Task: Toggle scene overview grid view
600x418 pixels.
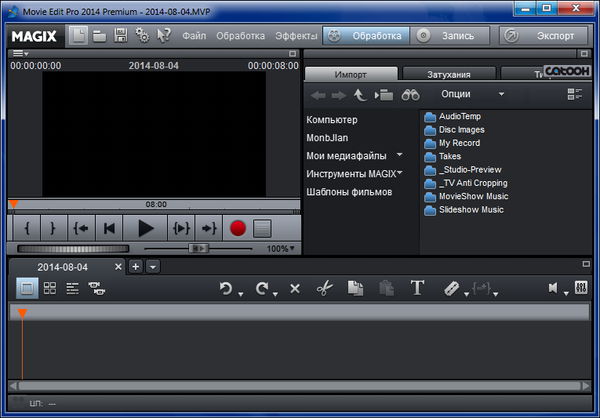Action: click(x=50, y=288)
